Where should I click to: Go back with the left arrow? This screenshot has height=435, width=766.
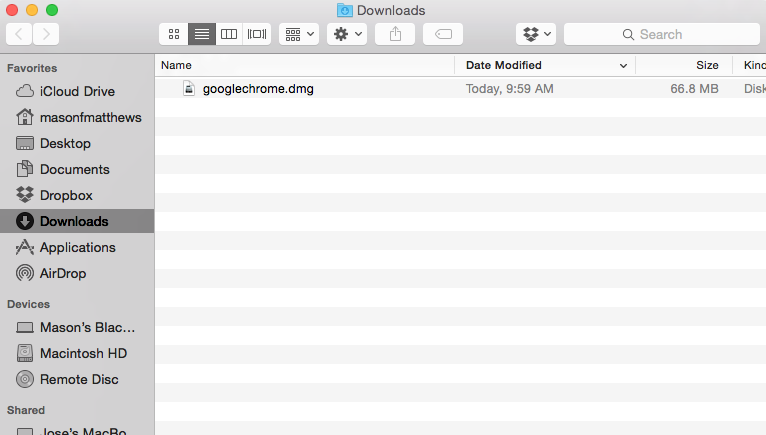19,34
